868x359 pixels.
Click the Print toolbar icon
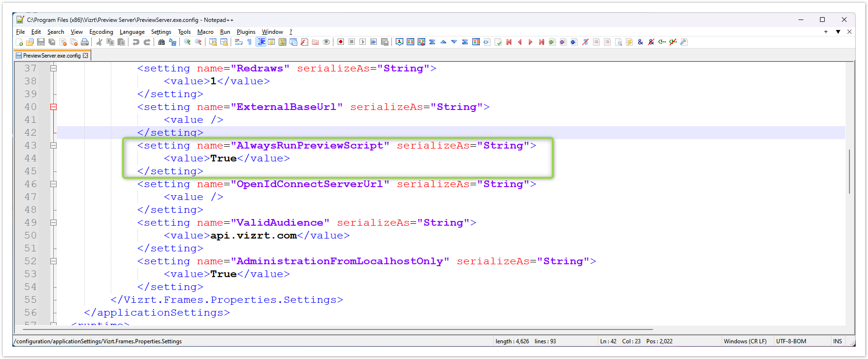click(x=85, y=42)
